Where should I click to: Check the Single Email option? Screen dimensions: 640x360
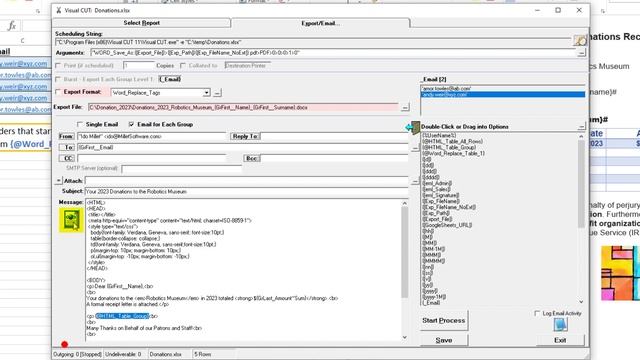(80, 124)
